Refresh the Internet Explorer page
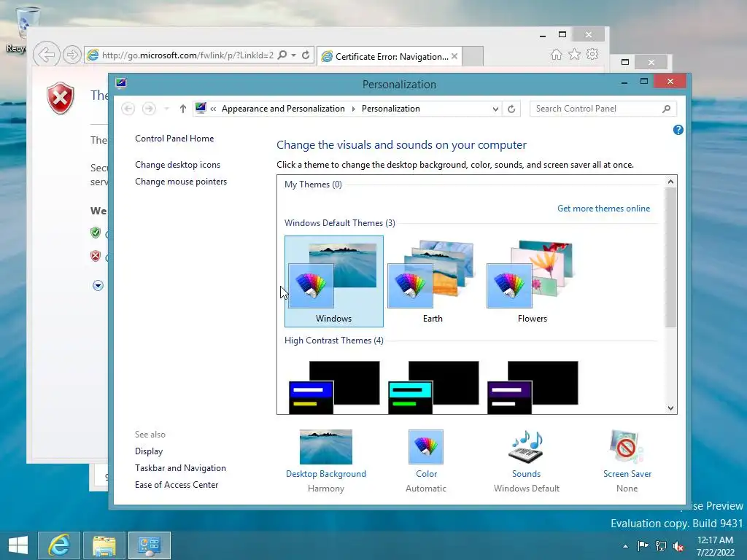This screenshot has width=747, height=560. click(x=306, y=55)
